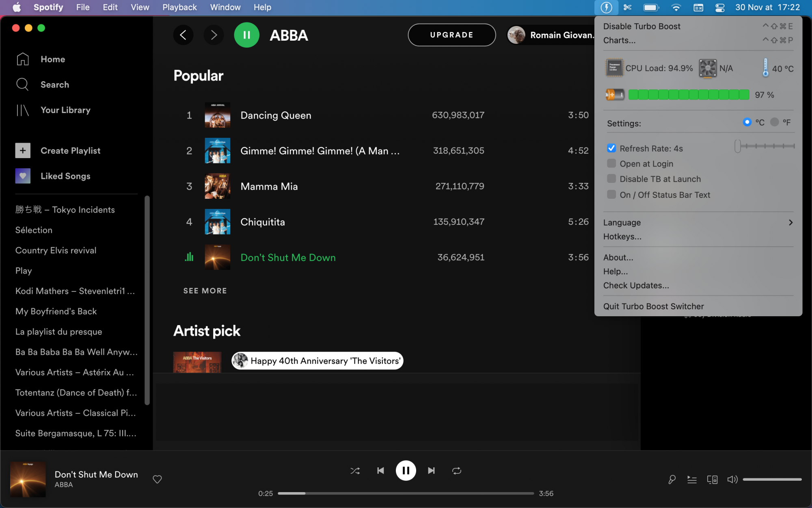
Task: Go forward with the right arrow
Action: pyautogui.click(x=214, y=35)
